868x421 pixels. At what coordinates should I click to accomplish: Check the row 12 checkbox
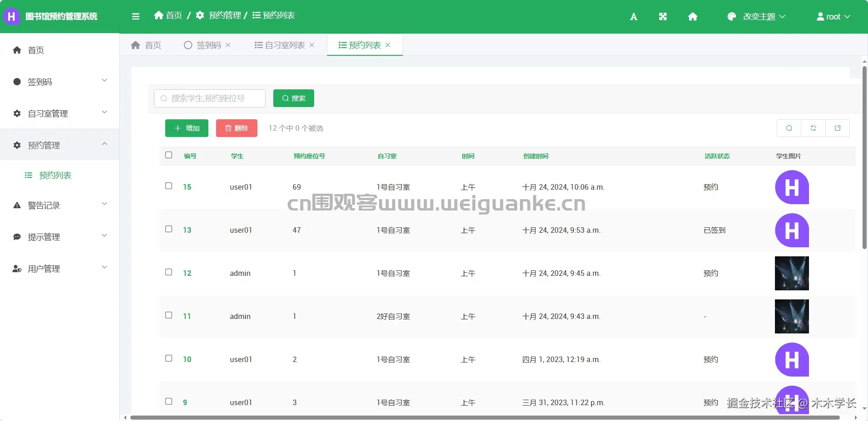click(169, 272)
